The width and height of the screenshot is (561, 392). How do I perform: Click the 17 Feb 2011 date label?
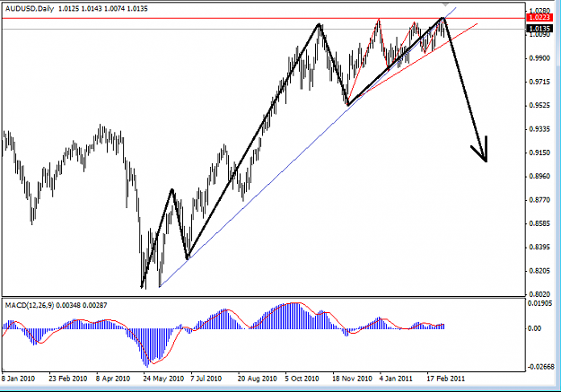tap(446, 379)
